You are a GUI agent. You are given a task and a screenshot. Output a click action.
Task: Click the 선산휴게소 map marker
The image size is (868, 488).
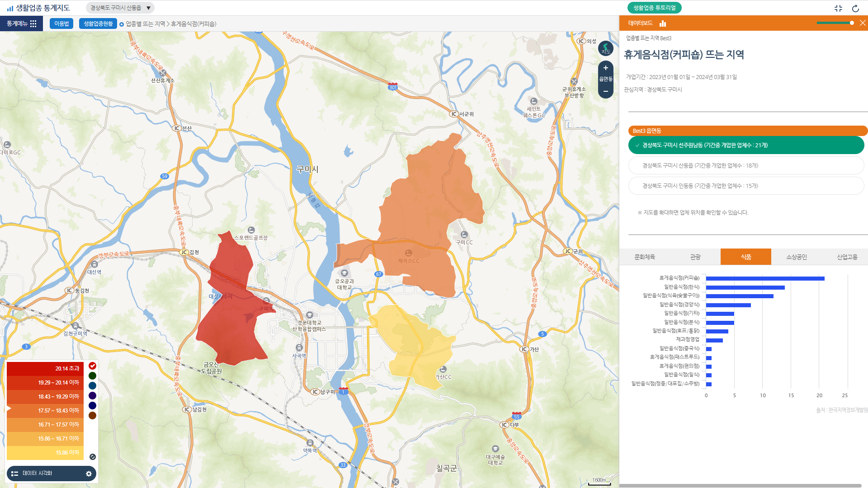point(163,73)
